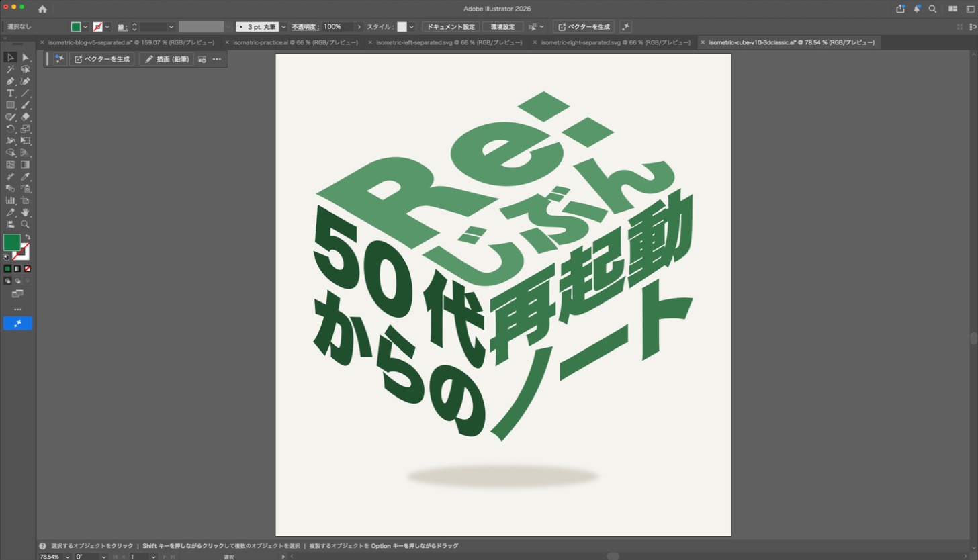
Task: Choose the Gradient tool
Action: pos(26,165)
